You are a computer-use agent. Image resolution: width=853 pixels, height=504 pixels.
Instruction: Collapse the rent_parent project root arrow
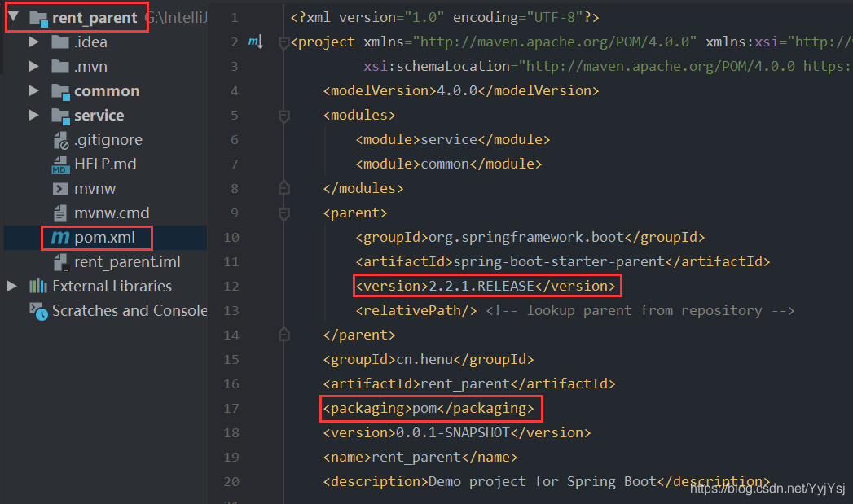(14, 17)
